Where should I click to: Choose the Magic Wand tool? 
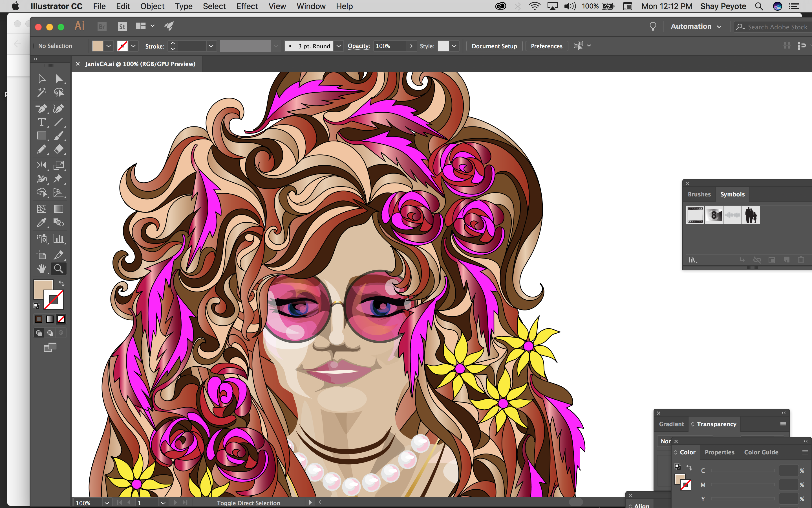click(42, 92)
